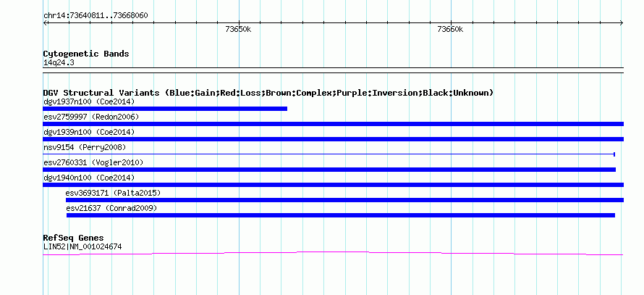This screenshot has height=295, width=644.
Task: Select the blue bar for dgv1937n100
Action: pos(165,109)
